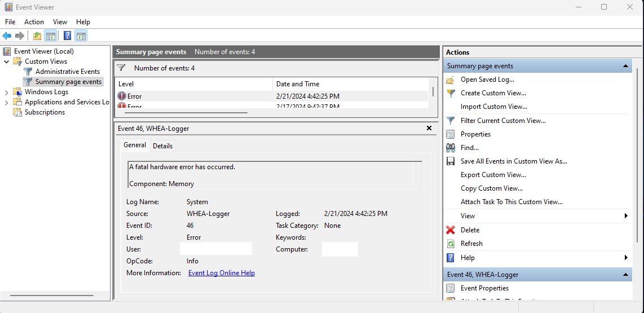Open the View menu in menu bar
Viewport: 644px width, 313px height.
tap(60, 22)
